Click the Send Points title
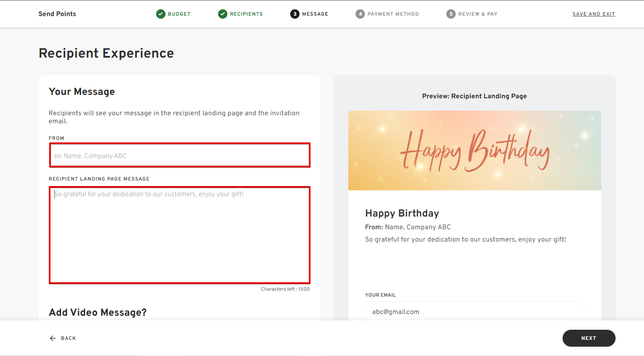 tap(57, 14)
